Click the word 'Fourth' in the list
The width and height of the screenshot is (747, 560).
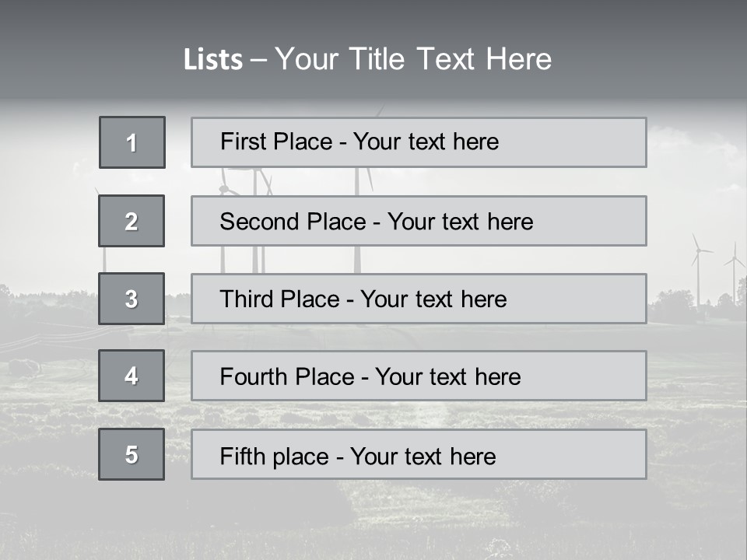point(251,377)
